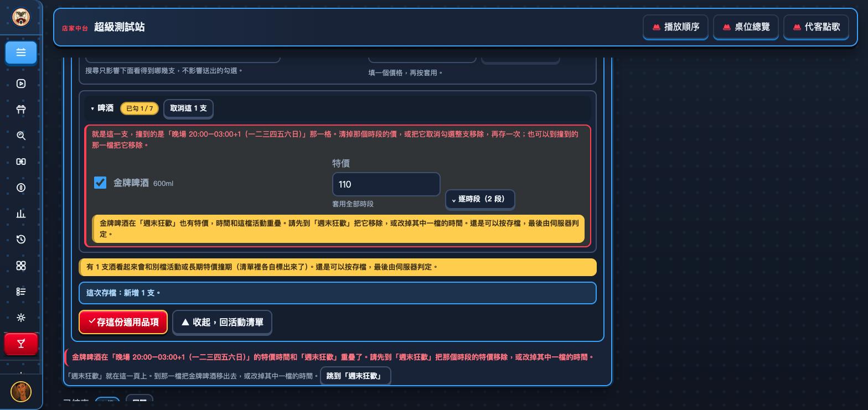Collapse the 啤酒 category triangle

[x=92, y=108]
